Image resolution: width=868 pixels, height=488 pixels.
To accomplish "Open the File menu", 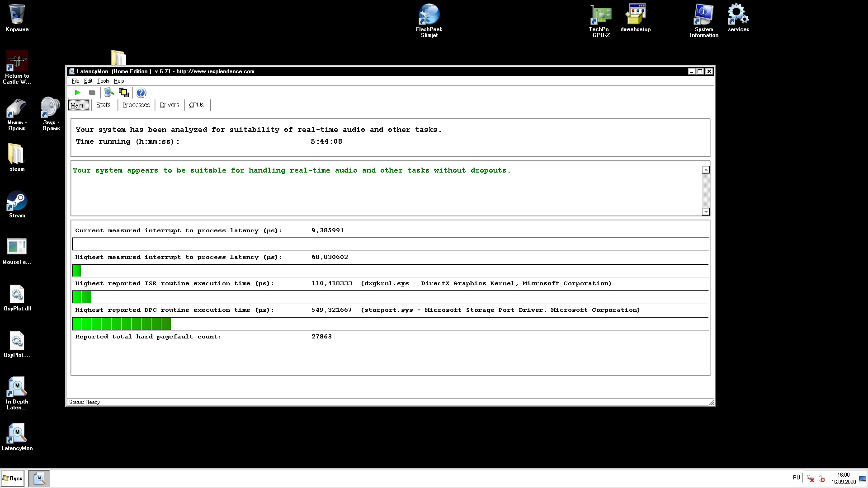I will [x=75, y=81].
